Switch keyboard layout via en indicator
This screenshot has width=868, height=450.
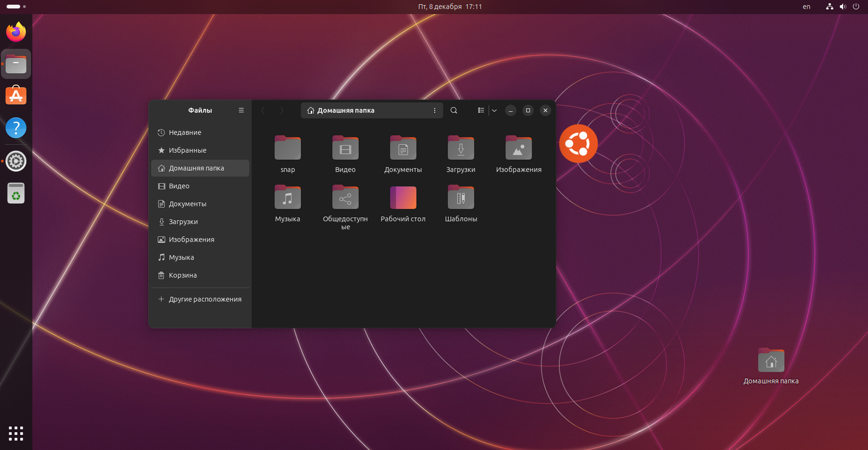807,7
